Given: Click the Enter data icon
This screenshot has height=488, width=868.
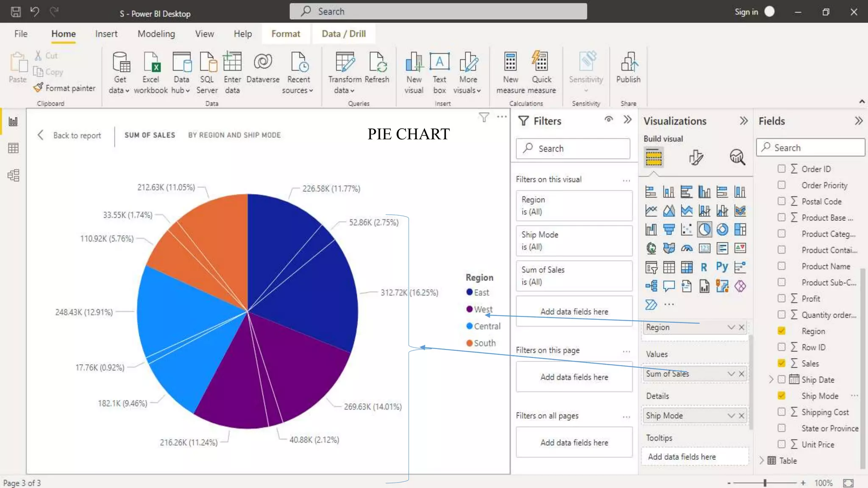Looking at the screenshot, I should [x=232, y=62].
